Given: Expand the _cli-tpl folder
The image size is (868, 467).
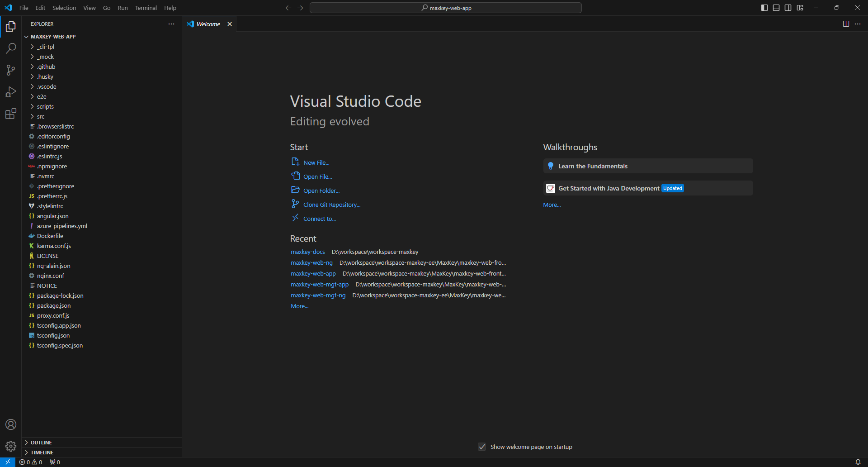Looking at the screenshot, I should (x=102, y=47).
